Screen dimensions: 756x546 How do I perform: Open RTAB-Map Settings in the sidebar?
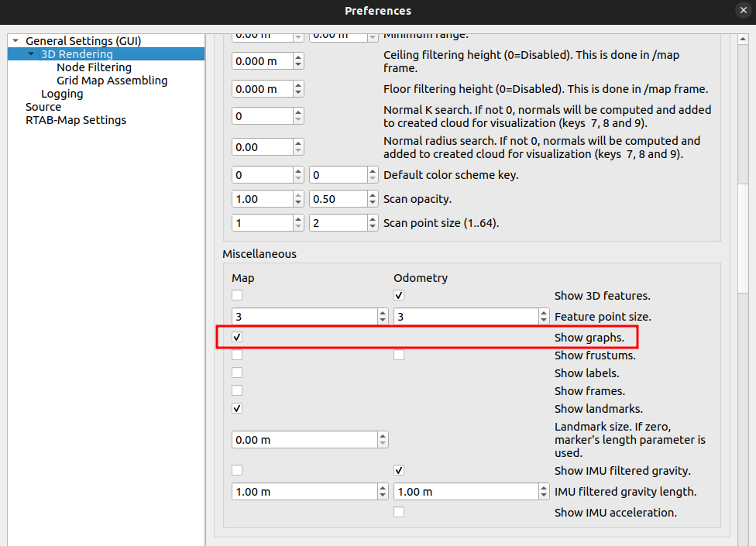[x=76, y=120]
